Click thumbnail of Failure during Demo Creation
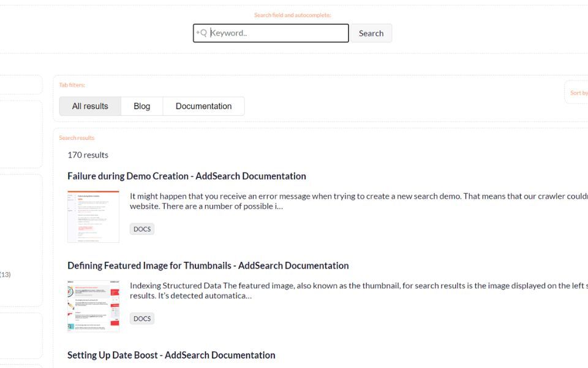 coord(93,217)
